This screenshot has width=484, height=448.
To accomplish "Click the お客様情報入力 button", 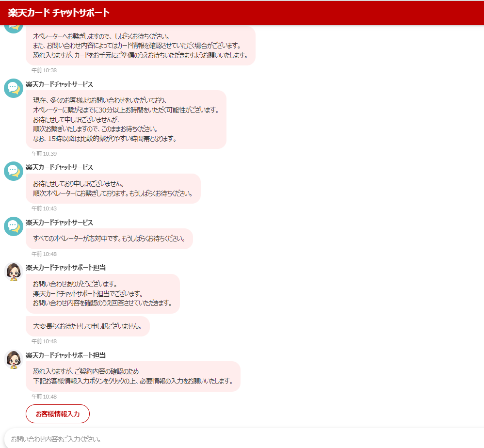I will click(58, 414).
